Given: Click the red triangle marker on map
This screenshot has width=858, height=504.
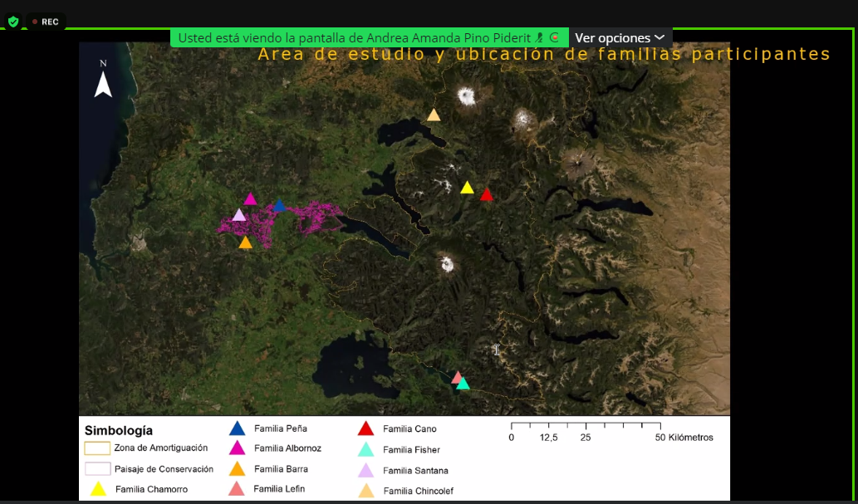Looking at the screenshot, I should (x=487, y=195).
